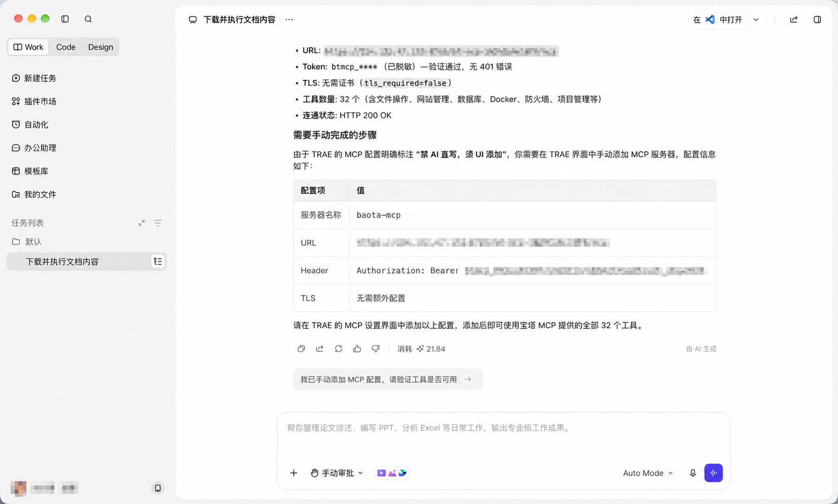Open the task steps icon on selected task
Viewport: 838px width, 504px height.
(158, 262)
